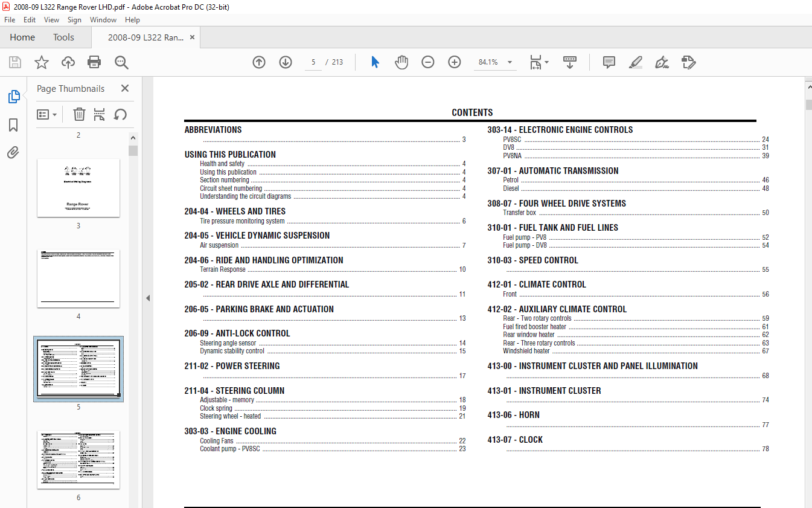Click the '307-01 - AUTOMATIC TRANSMISSION' heading

pos(552,171)
